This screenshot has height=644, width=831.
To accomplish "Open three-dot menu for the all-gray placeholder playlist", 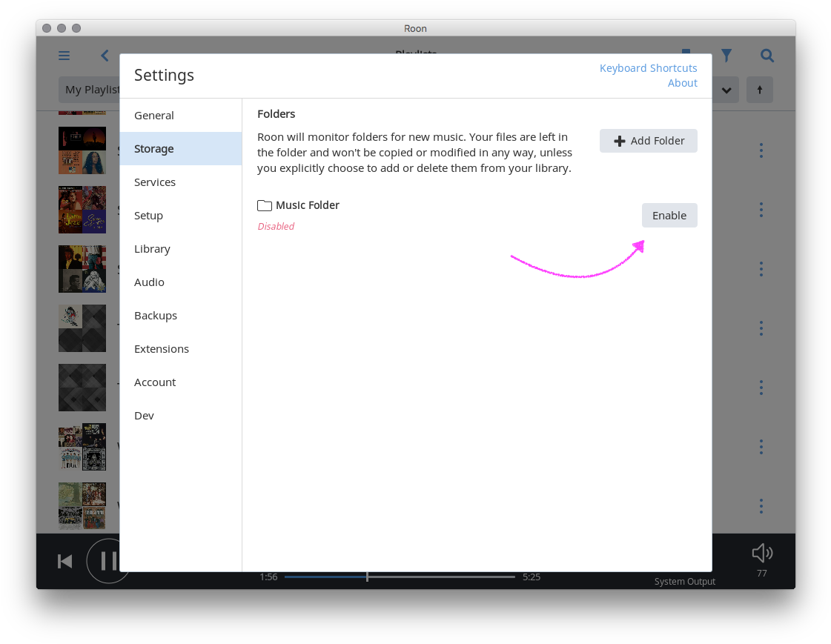I will pyautogui.click(x=761, y=388).
